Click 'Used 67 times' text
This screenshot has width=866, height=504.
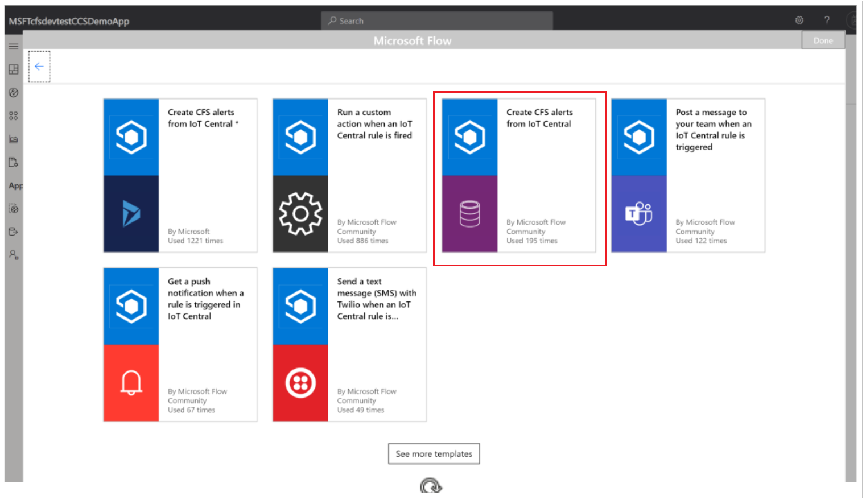click(191, 410)
